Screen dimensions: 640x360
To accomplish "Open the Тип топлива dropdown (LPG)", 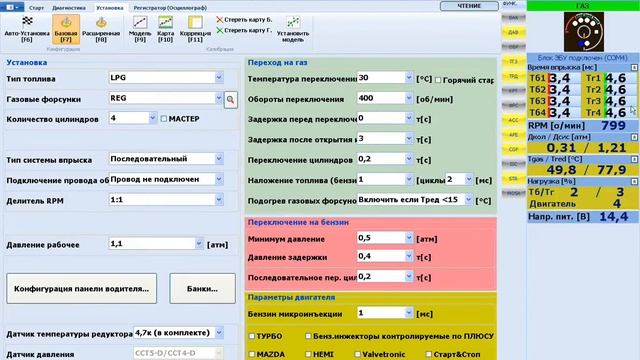I will pyautogui.click(x=219, y=78).
